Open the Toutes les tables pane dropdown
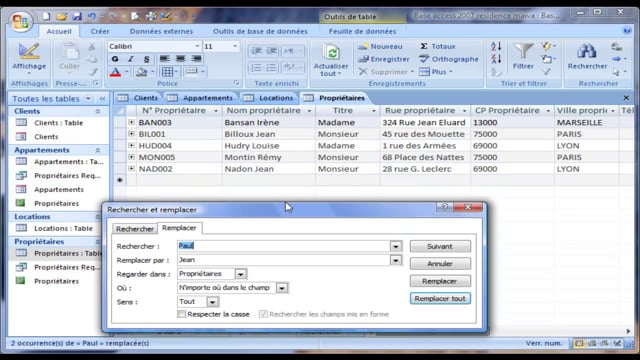 88,98
